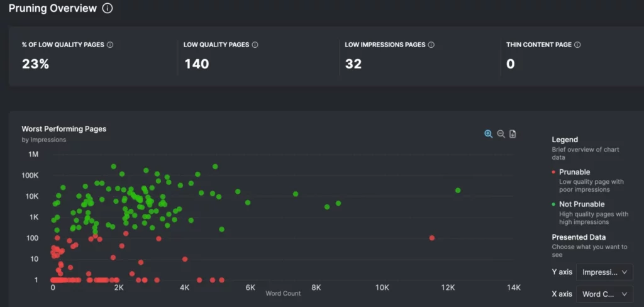This screenshot has width=644, height=307.
Task: Click info icon next to Pruning Overview
Action: pyautogui.click(x=108, y=9)
